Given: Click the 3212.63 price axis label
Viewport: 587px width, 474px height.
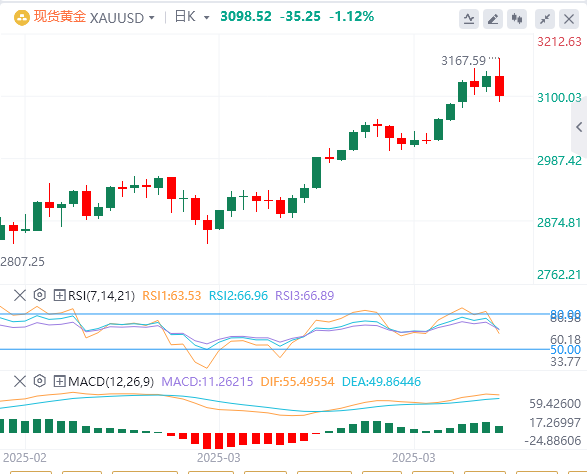Looking at the screenshot, I should (x=559, y=42).
